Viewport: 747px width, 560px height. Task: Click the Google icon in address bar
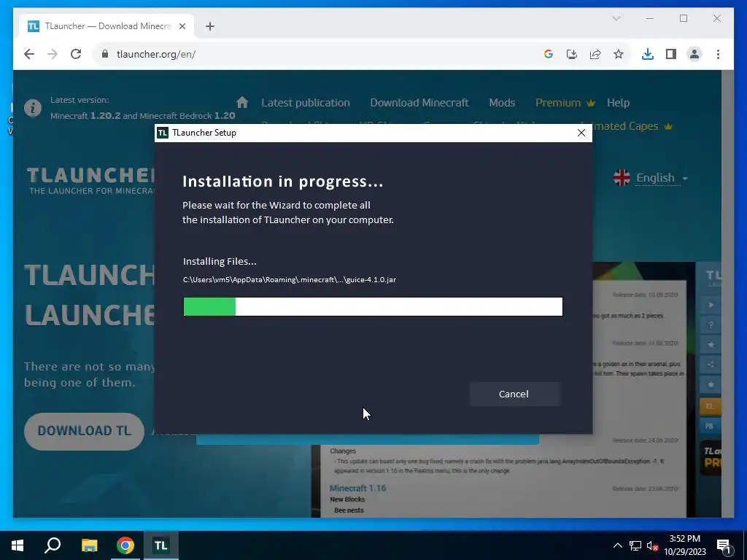[x=549, y=54]
